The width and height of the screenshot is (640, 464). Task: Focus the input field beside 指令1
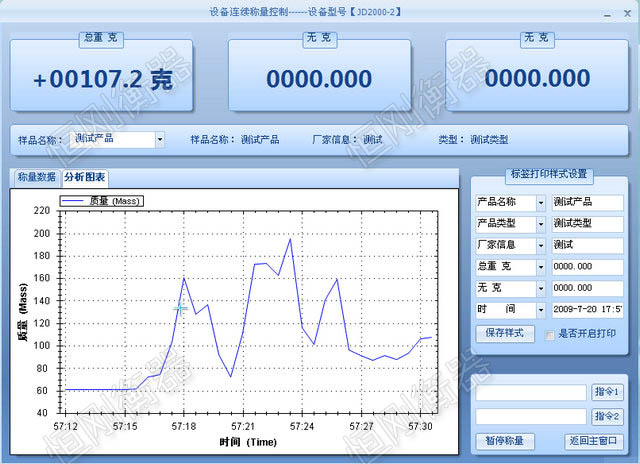click(x=531, y=393)
